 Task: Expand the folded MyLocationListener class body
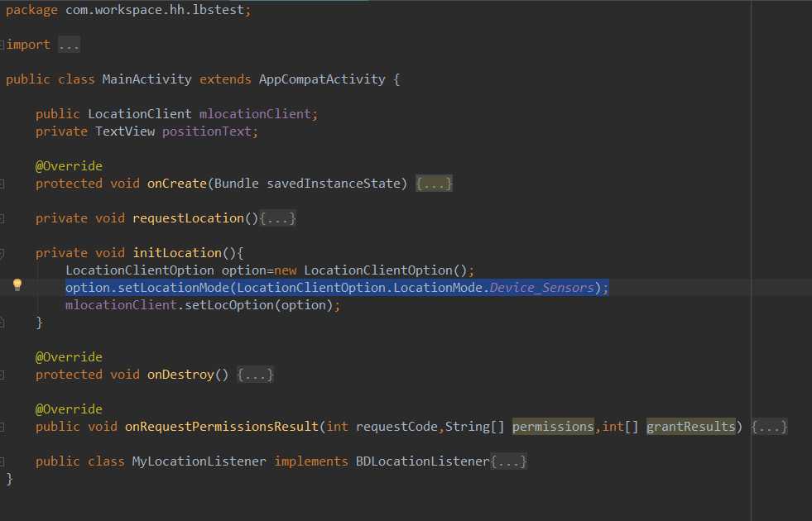coord(508,461)
